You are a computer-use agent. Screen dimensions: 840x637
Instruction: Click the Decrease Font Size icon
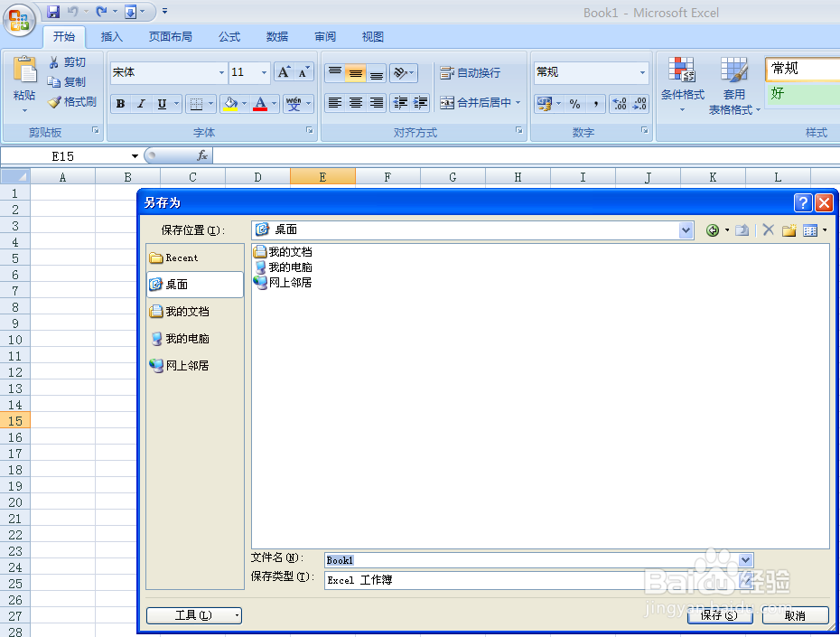tap(303, 72)
